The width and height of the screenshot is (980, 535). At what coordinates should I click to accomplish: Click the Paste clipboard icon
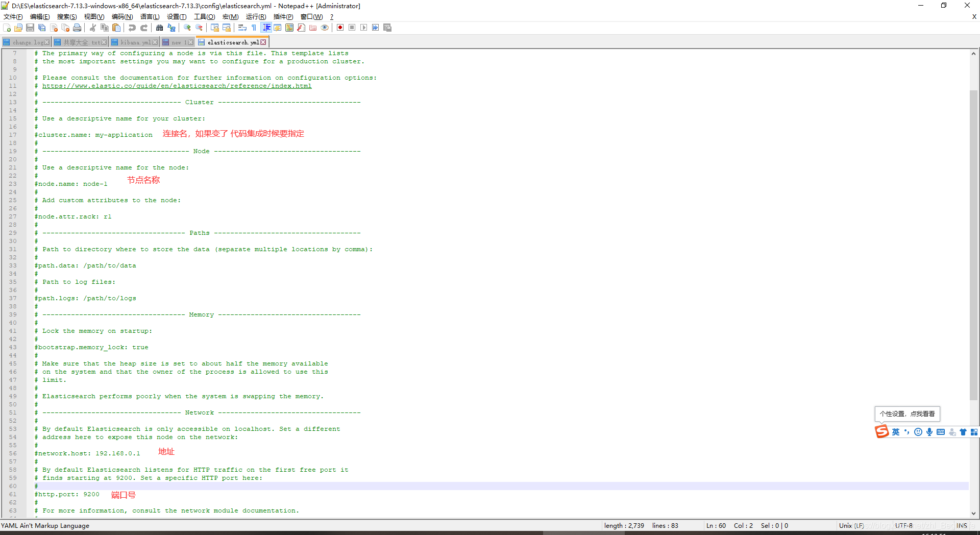click(116, 28)
